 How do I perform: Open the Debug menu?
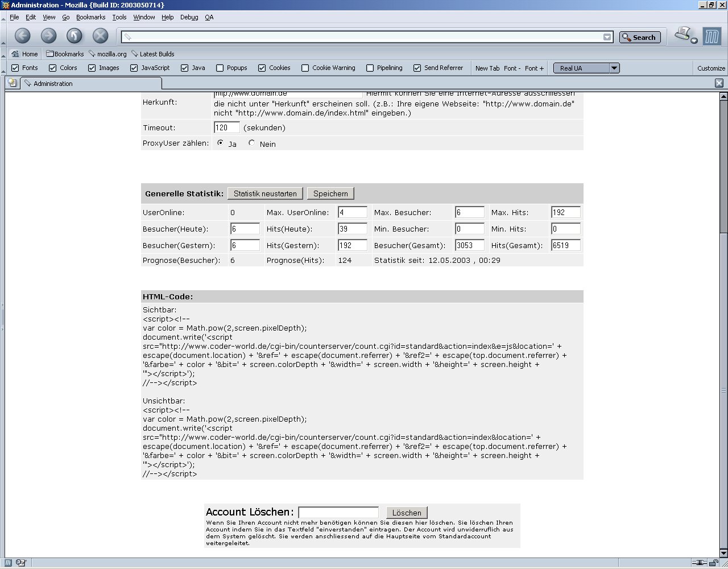189,17
